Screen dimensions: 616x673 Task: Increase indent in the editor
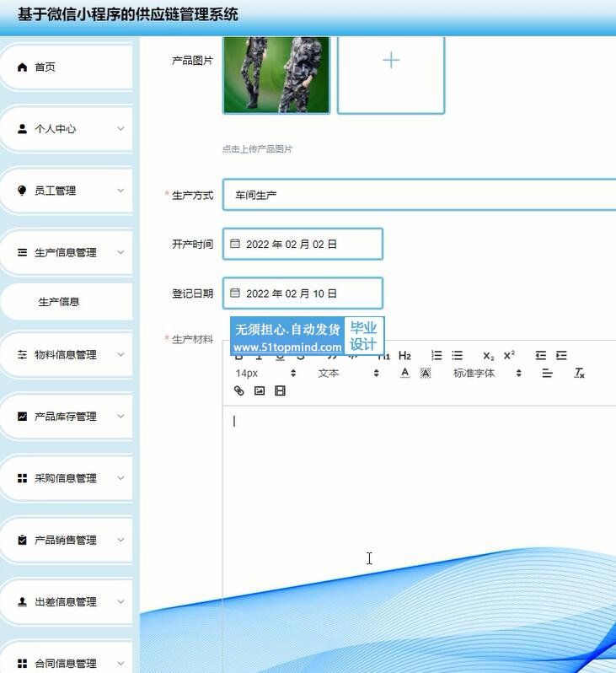561,355
